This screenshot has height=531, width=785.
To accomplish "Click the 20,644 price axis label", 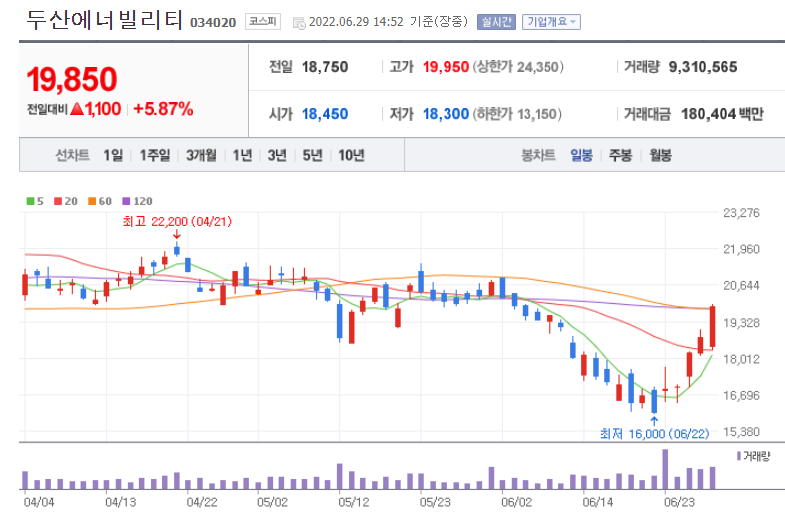I will click(741, 286).
